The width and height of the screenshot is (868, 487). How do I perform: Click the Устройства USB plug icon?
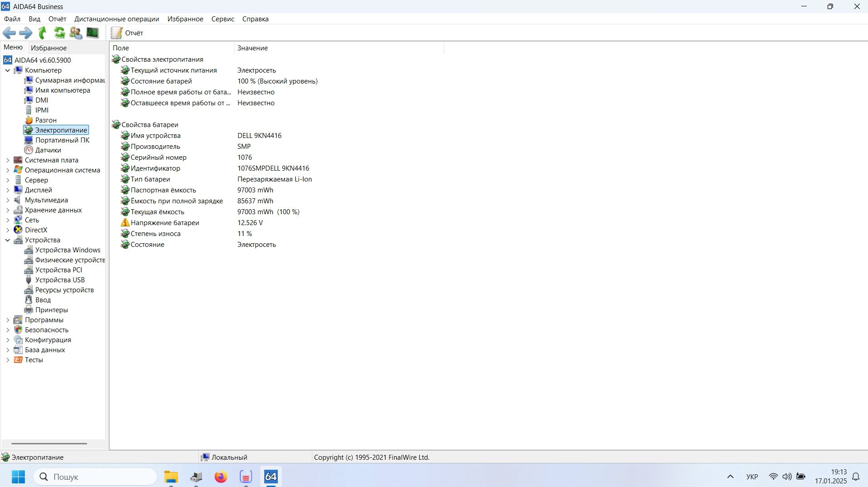[x=29, y=280]
